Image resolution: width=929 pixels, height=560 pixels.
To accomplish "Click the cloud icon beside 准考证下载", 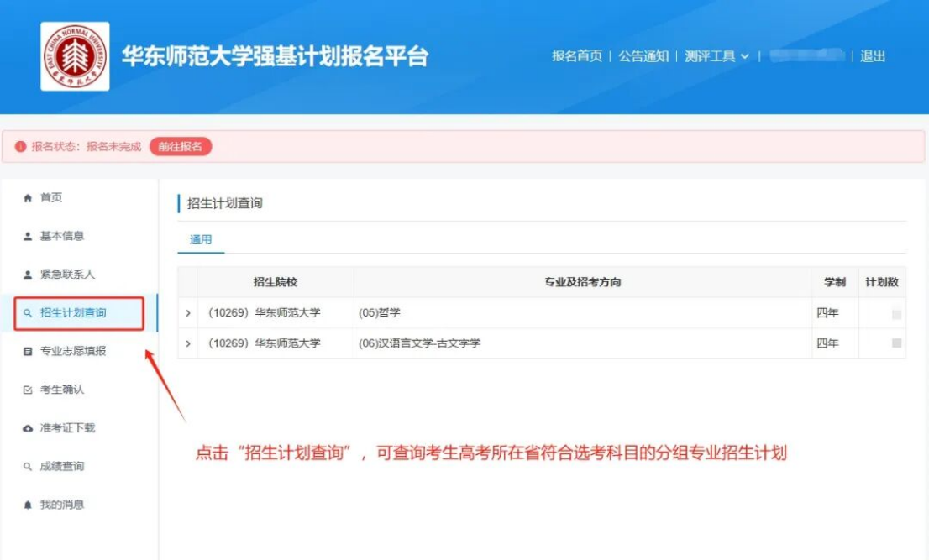I will tap(28, 428).
